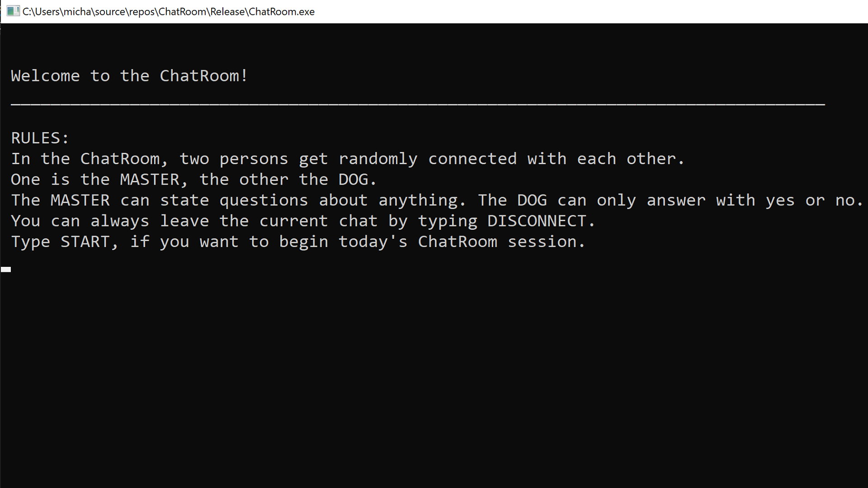Click the word "today's"
This screenshot has height=488, width=868.
pyautogui.click(x=373, y=242)
